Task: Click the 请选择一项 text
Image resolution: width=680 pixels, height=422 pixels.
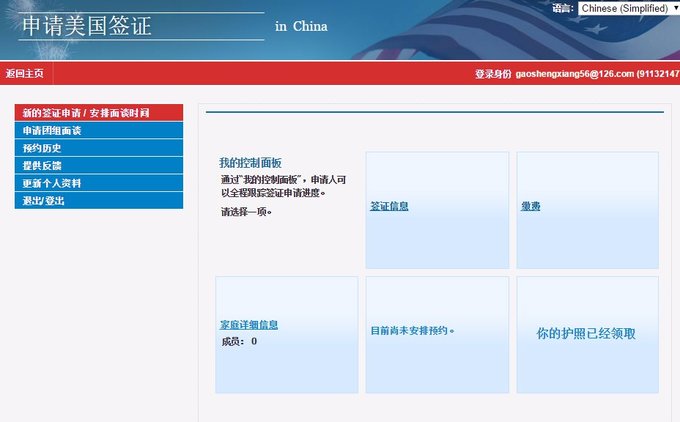Action: point(246,212)
